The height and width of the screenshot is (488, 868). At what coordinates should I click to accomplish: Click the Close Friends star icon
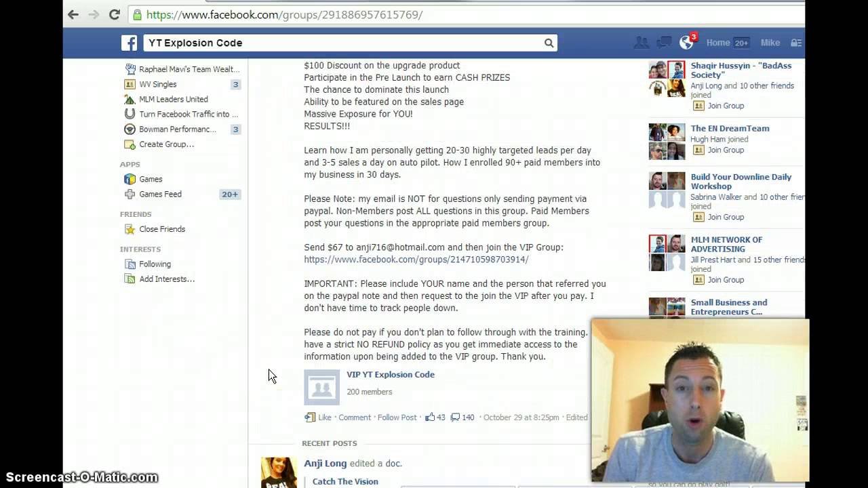(x=130, y=229)
